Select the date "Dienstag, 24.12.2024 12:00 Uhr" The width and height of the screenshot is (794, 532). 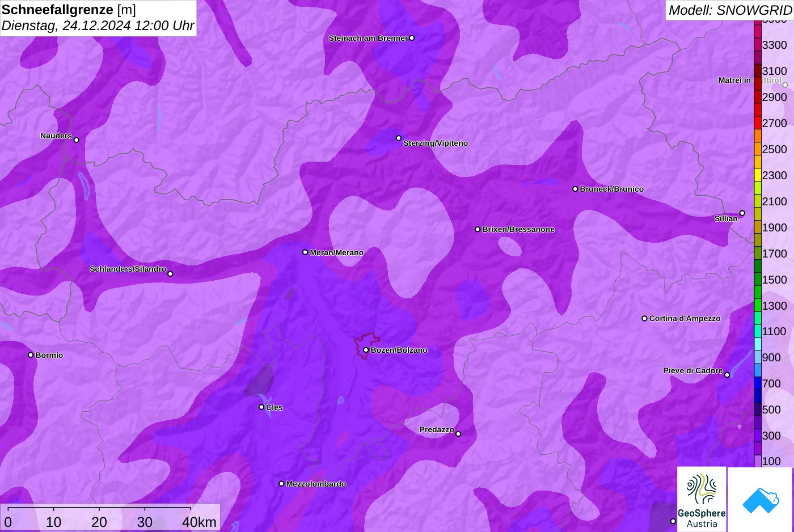click(x=98, y=26)
